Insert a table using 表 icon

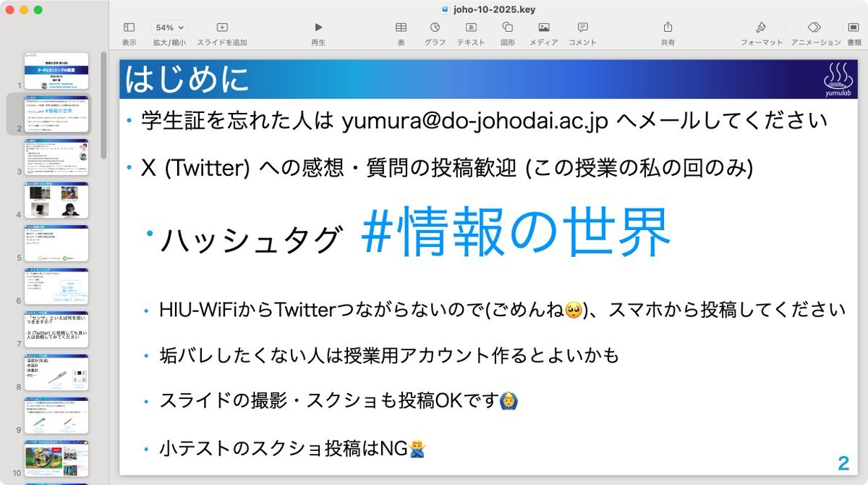tap(401, 28)
